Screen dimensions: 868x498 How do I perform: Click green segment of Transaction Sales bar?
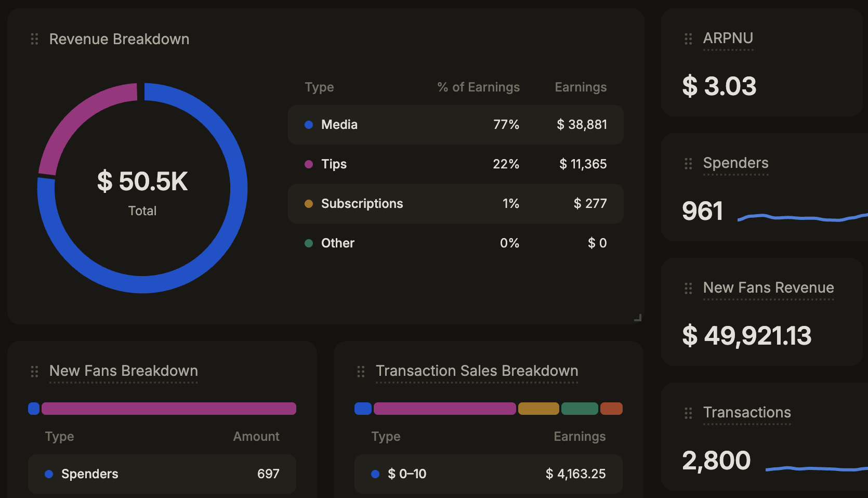(x=580, y=409)
